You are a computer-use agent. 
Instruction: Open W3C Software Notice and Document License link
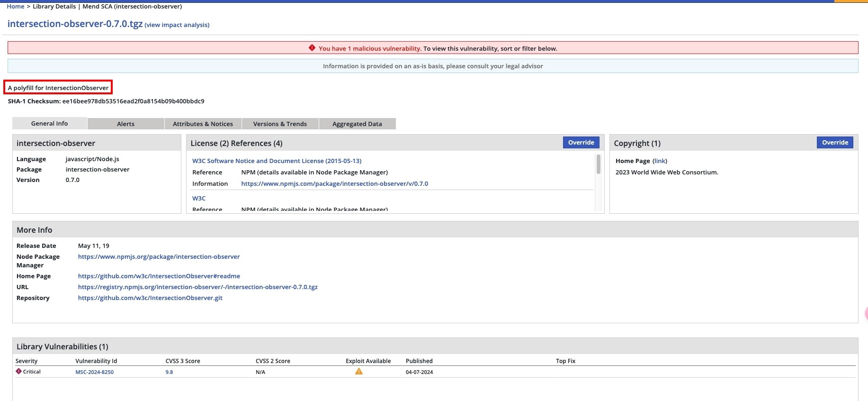point(277,161)
